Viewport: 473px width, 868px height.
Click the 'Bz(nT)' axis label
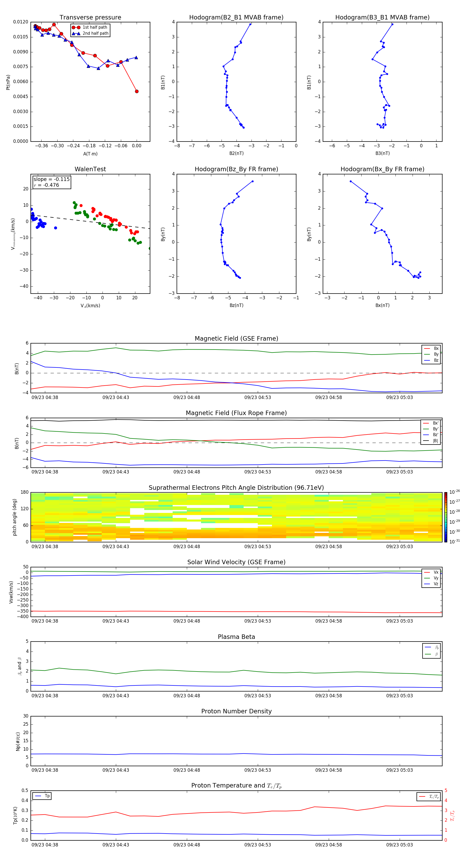236,305
